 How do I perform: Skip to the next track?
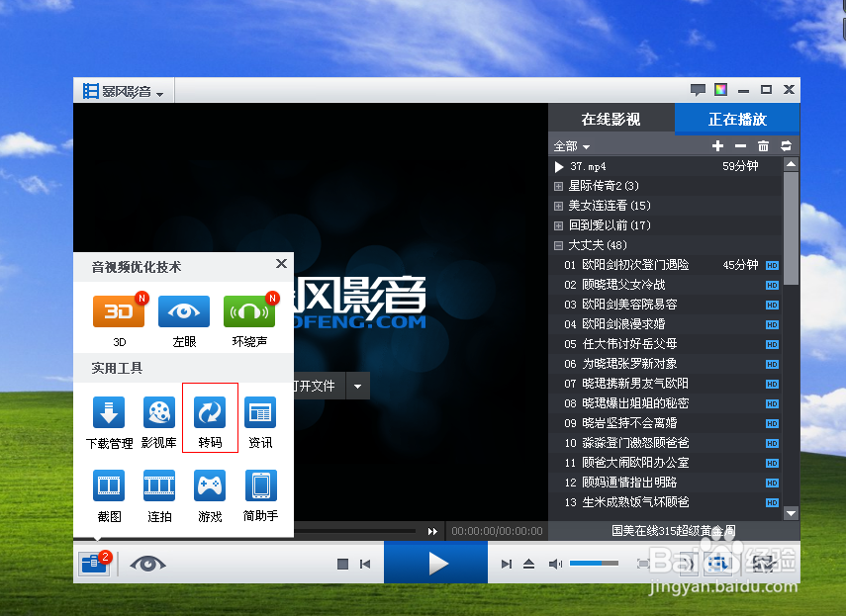pos(506,565)
